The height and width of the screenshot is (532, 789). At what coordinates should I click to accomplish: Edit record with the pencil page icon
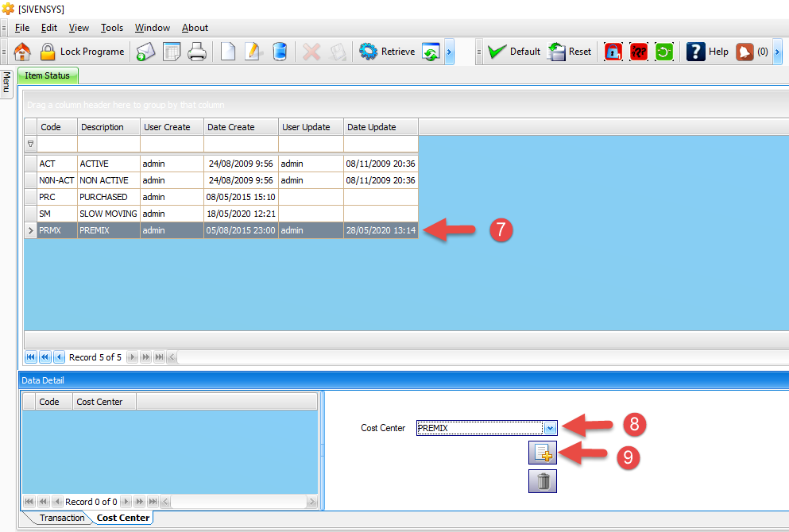coord(253,52)
